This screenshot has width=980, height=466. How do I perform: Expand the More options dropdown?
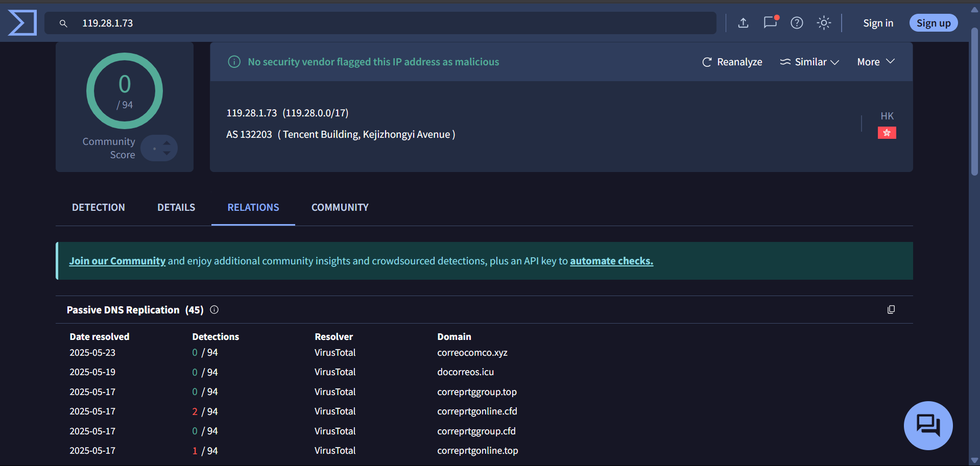click(x=875, y=62)
